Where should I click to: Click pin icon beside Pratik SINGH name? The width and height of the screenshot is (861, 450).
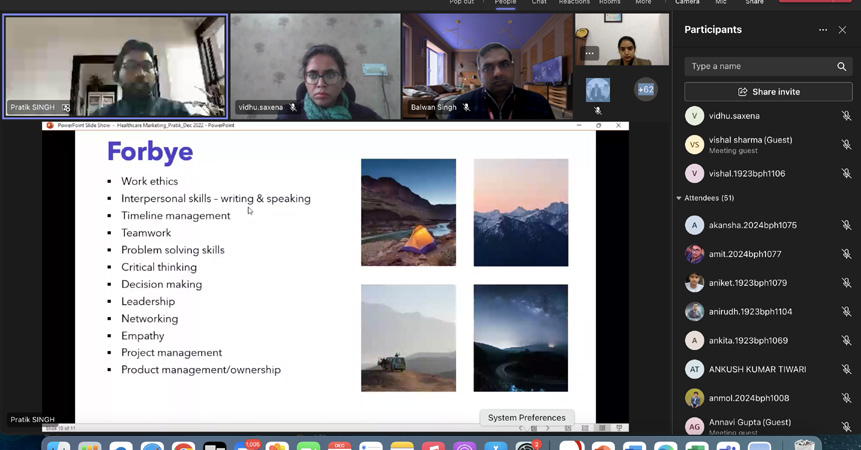[66, 108]
